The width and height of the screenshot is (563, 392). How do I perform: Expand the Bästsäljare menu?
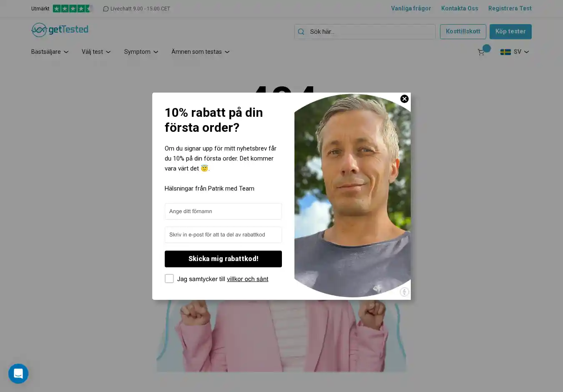point(50,52)
